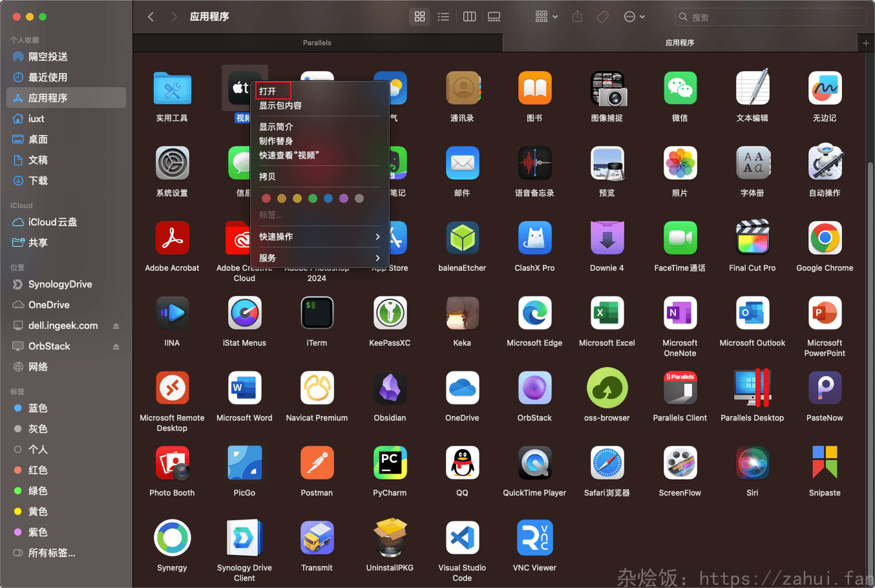The width and height of the screenshot is (875, 588).
Task: Launch the balenaEtcher application icon
Action: click(462, 238)
